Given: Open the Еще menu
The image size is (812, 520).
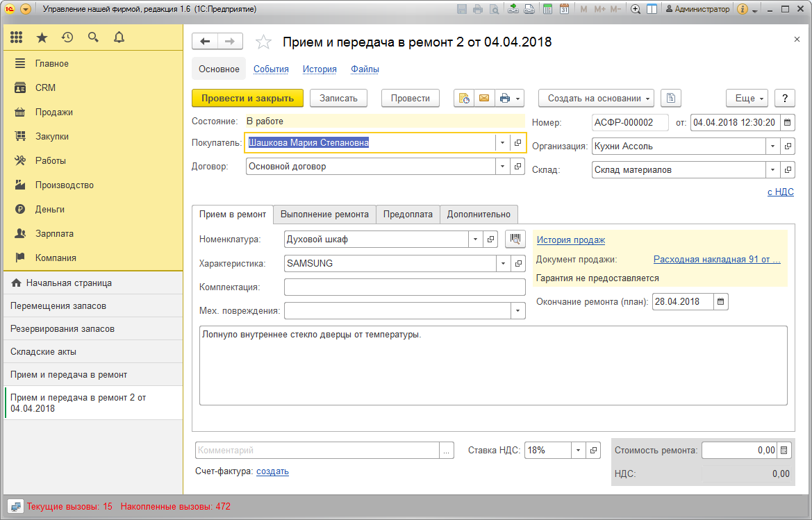Looking at the screenshot, I should click(x=747, y=99).
